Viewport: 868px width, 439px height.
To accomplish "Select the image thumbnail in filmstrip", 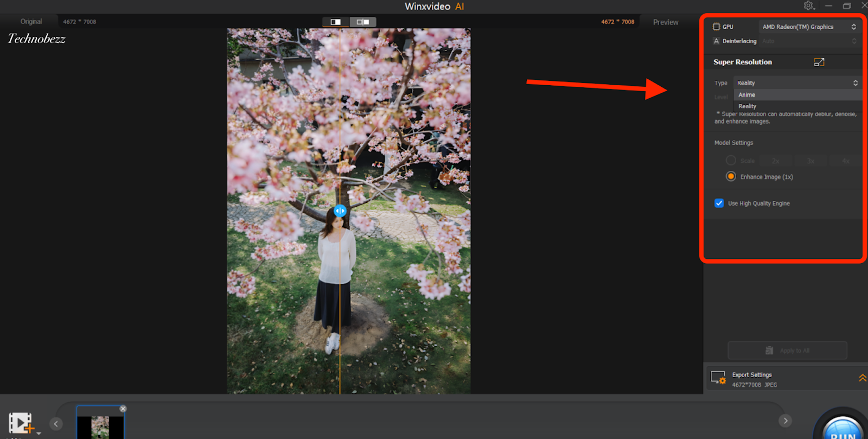I will (x=100, y=422).
